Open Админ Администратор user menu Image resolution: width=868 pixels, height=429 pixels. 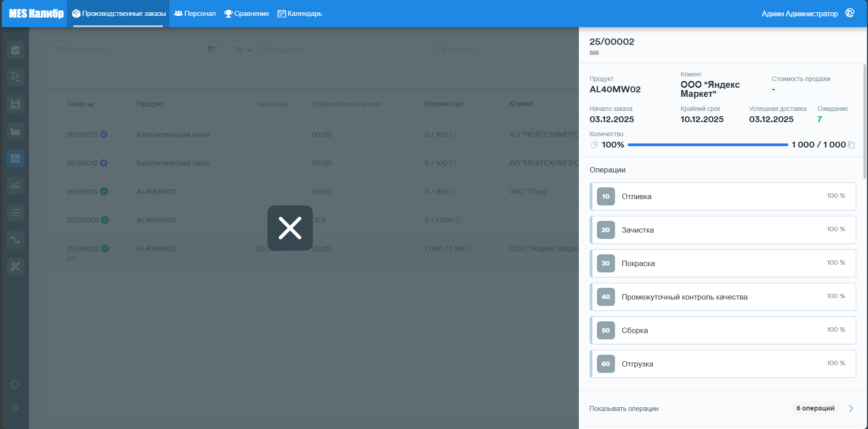tap(800, 14)
